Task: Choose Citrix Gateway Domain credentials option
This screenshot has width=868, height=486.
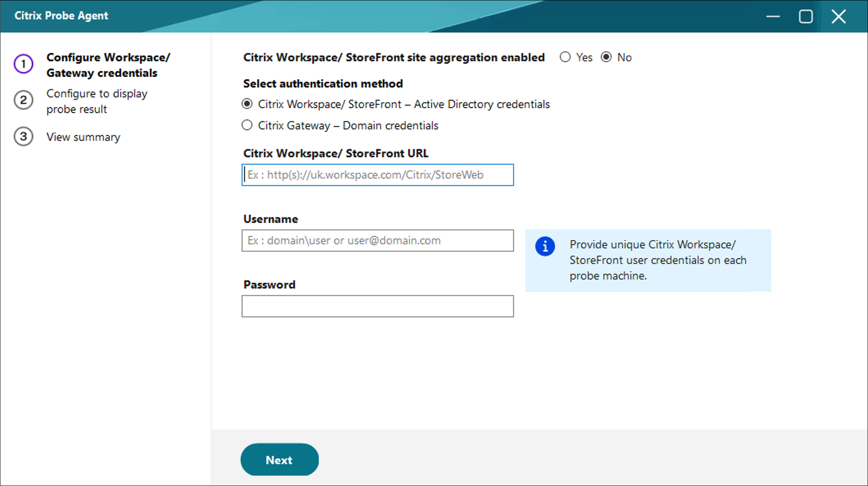Action: pyautogui.click(x=247, y=125)
